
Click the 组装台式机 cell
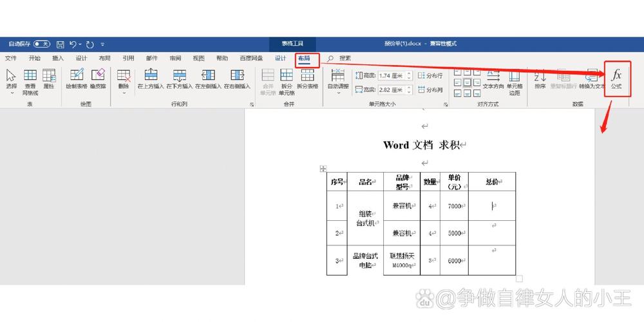click(x=365, y=218)
